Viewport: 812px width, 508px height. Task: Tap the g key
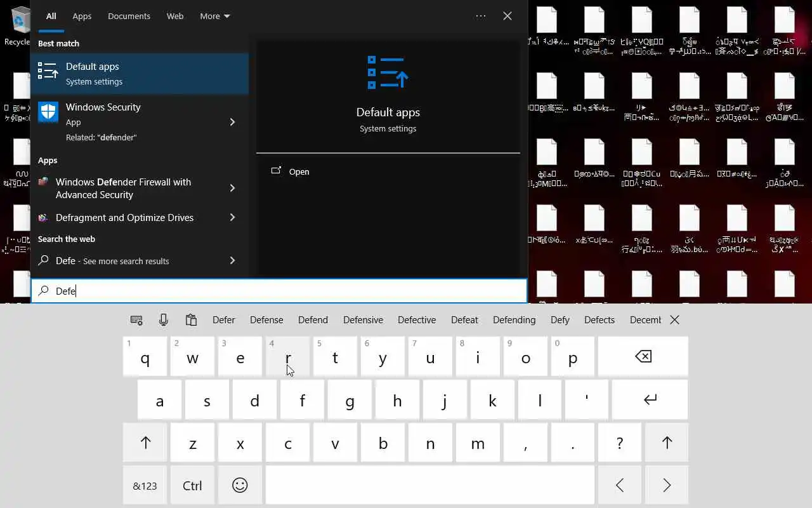click(350, 399)
